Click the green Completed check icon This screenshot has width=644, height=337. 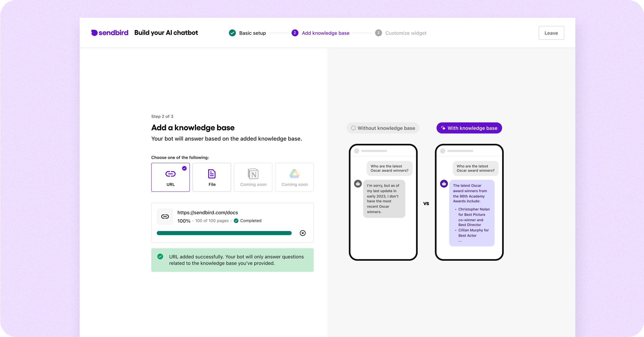tap(236, 221)
